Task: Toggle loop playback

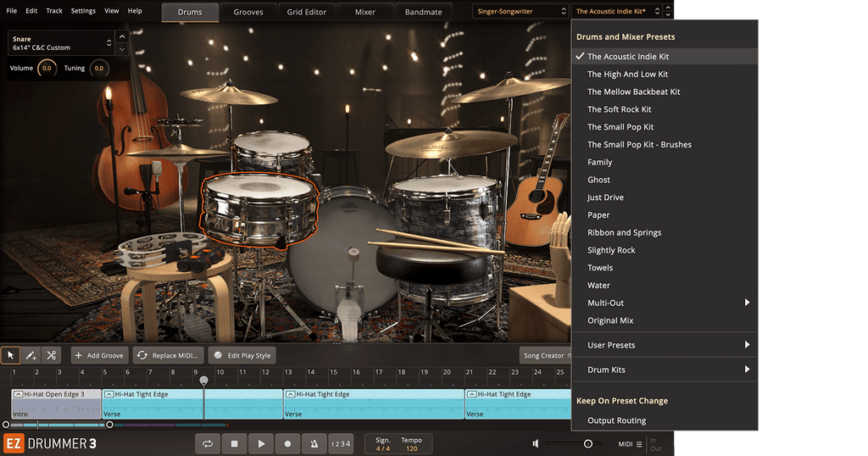Action: 208,444
